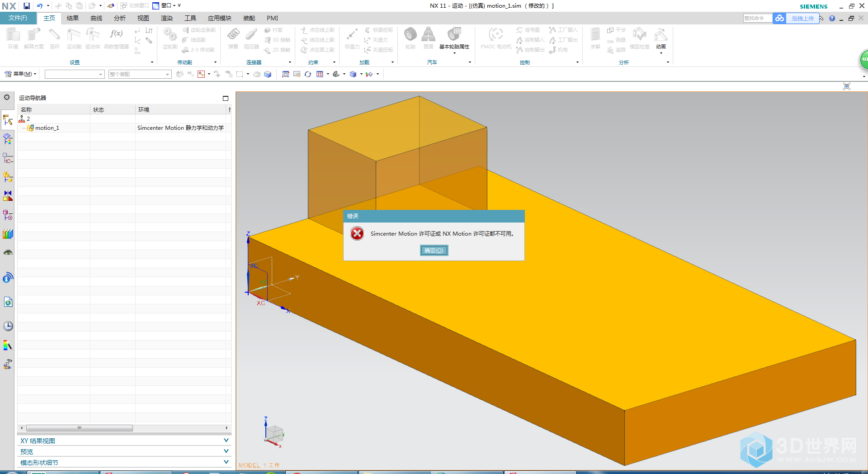Switch to the 渲染 ribbon tab

pos(167,18)
